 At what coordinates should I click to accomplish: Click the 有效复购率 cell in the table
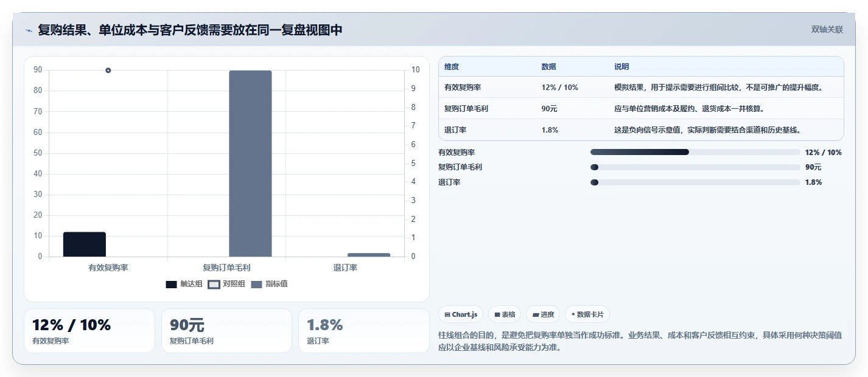pyautogui.click(x=463, y=88)
